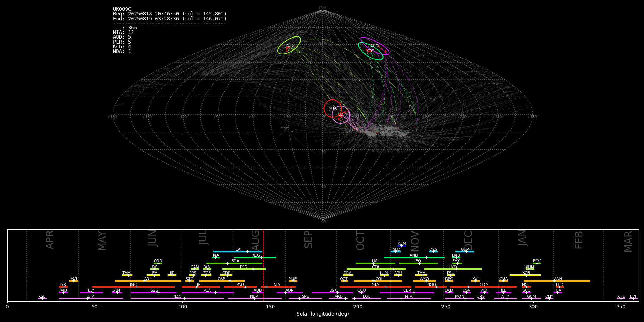The width and height of the screenshot is (644, 322).
Task: Click the QUA timeline bar
Action: click(x=503, y=281)
